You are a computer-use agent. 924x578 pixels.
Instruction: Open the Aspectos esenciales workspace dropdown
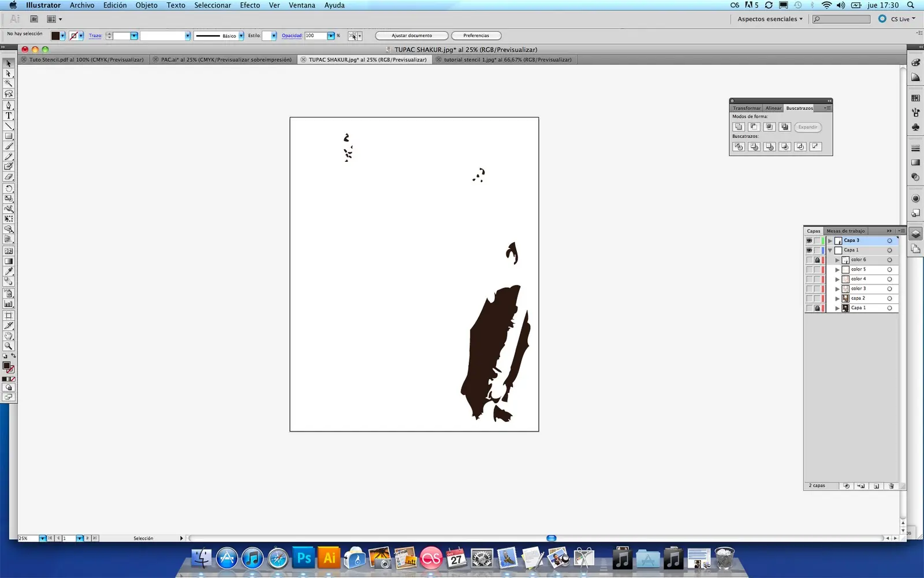tap(770, 19)
